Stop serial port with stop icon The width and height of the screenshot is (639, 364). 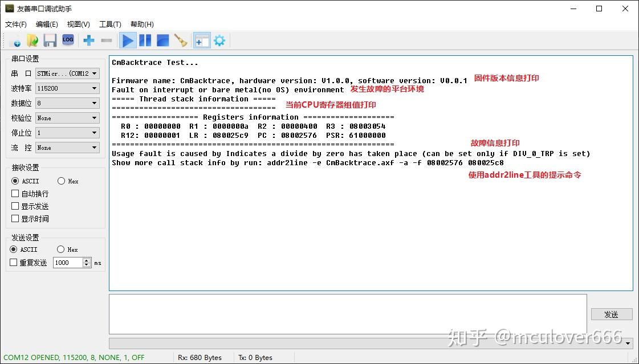[x=162, y=40]
